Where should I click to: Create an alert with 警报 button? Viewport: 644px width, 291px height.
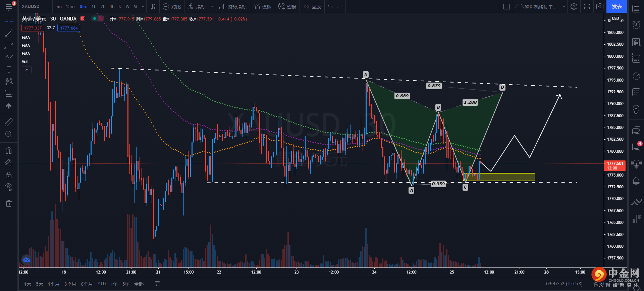[287, 6]
